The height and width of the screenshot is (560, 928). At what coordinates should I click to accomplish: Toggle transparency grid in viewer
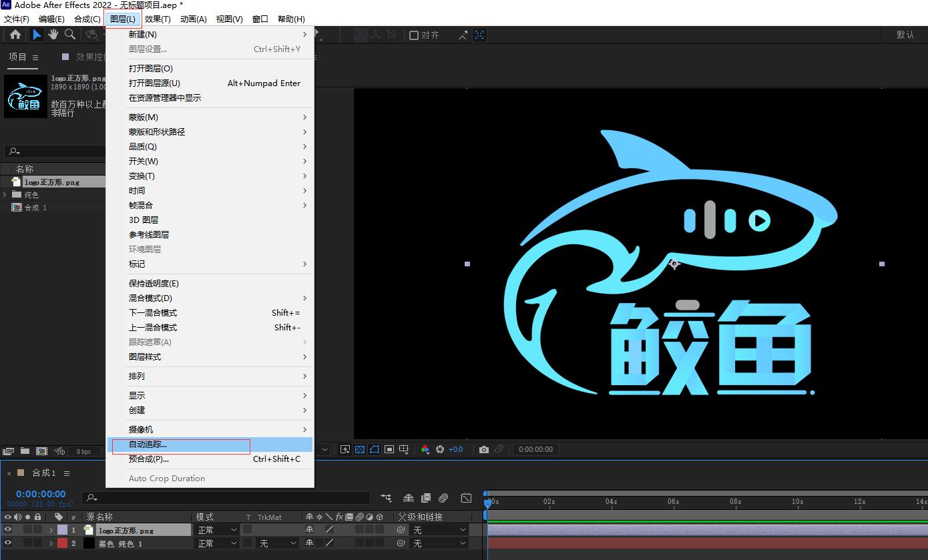360,449
